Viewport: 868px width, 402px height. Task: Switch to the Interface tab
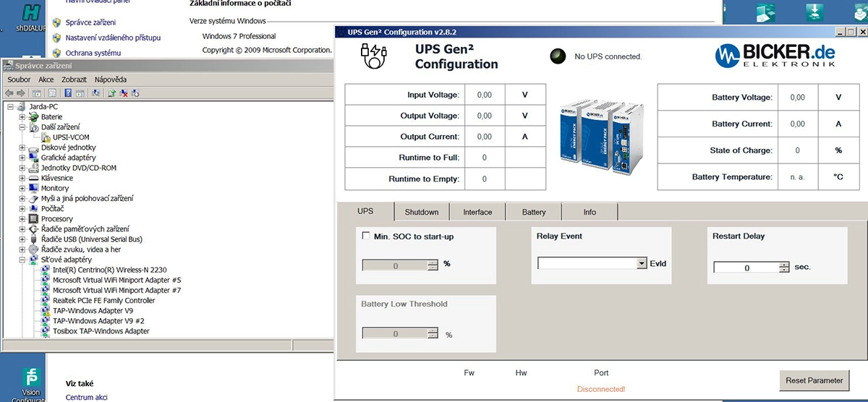(477, 212)
